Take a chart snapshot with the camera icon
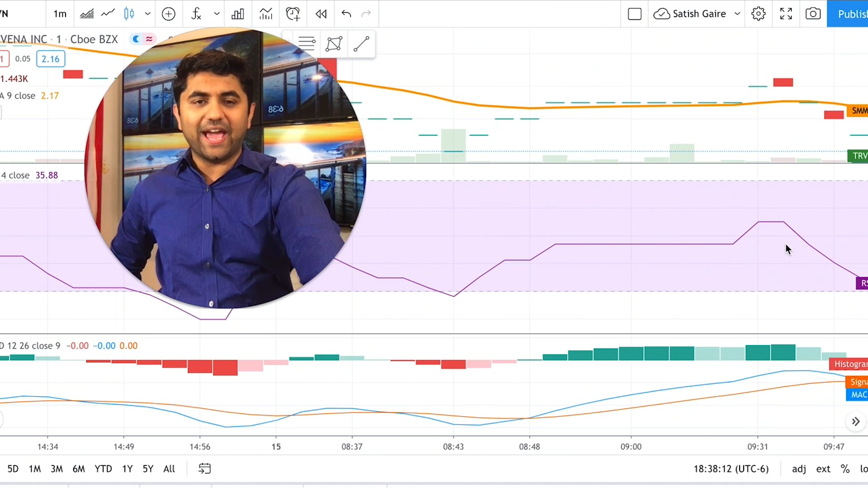Screen dimensions: 868x488 (813, 14)
